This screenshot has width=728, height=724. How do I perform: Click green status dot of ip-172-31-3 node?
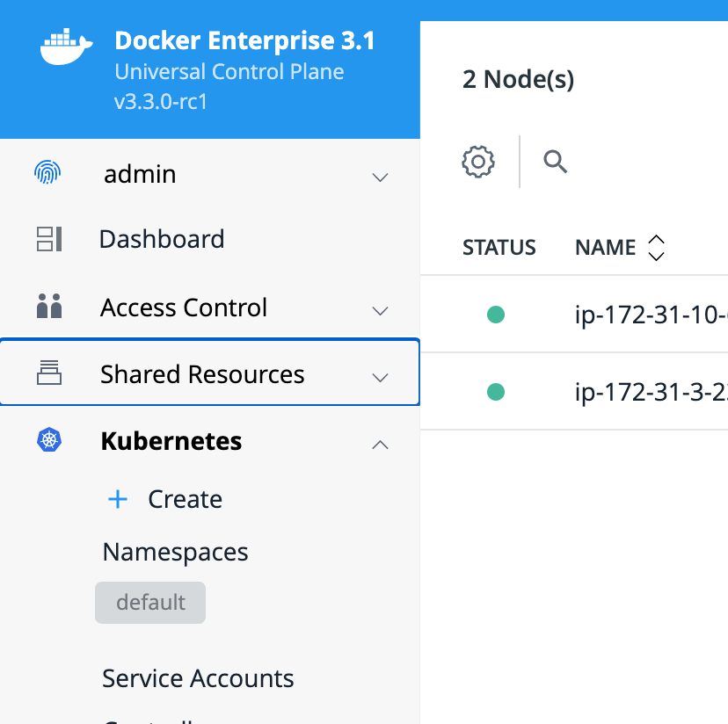(496, 392)
